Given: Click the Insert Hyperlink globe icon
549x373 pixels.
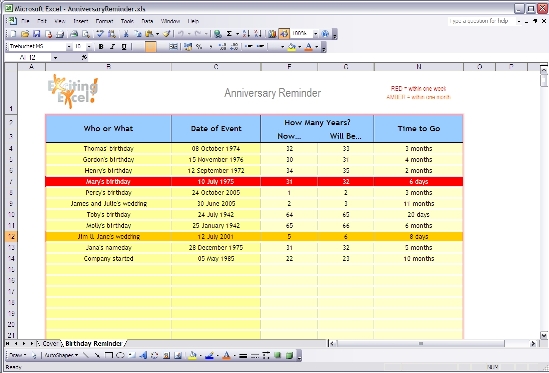Looking at the screenshot, I should (x=218, y=34).
